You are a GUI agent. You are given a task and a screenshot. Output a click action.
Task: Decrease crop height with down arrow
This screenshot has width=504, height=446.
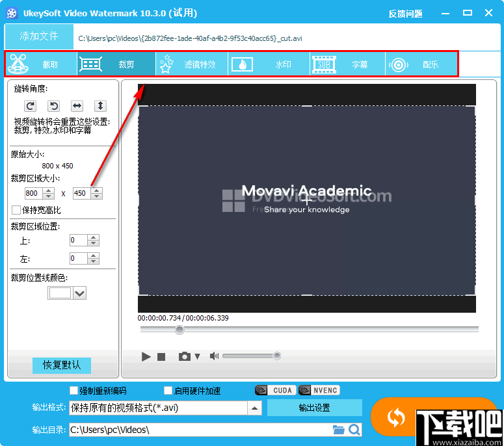pyautogui.click(x=97, y=196)
